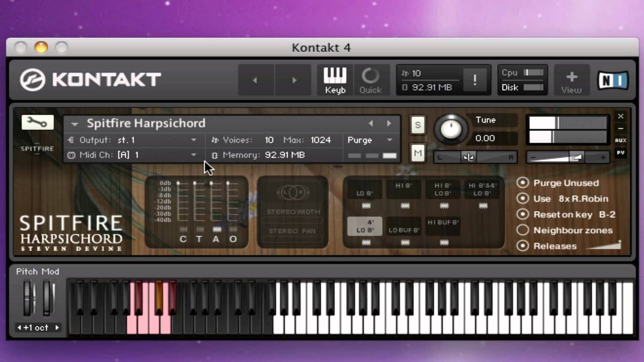Screen dimensions: 644x362
Task: Select previous instrument arrow beside Spitfire Harpsichord
Action: pos(371,123)
